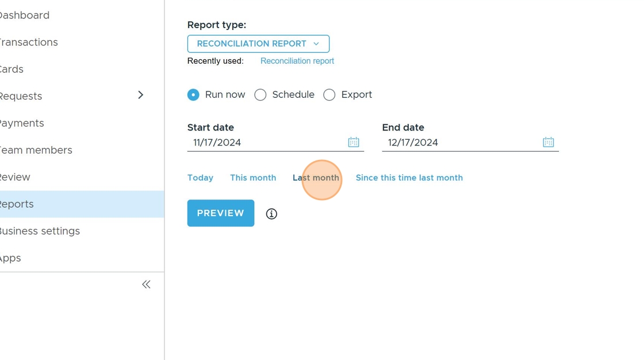Select the Schedule radio button

[x=260, y=95]
